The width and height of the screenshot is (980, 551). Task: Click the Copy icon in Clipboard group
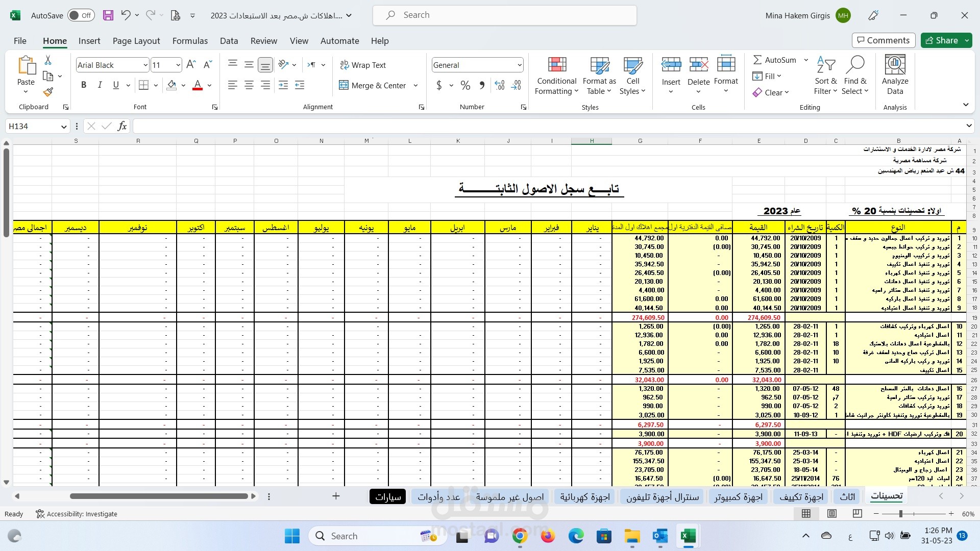click(x=48, y=76)
